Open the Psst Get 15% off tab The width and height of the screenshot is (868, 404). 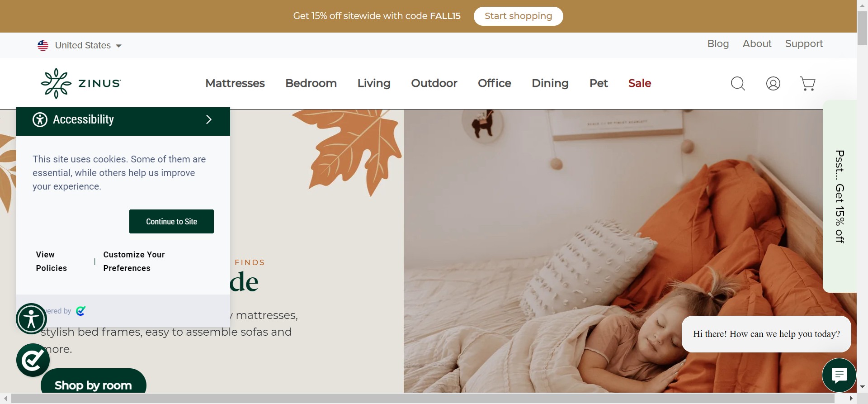pyautogui.click(x=840, y=196)
